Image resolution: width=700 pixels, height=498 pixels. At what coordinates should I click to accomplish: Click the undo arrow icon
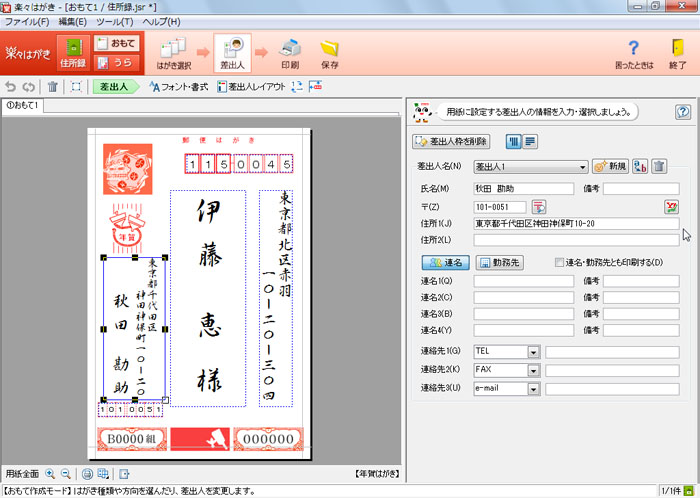(11, 87)
